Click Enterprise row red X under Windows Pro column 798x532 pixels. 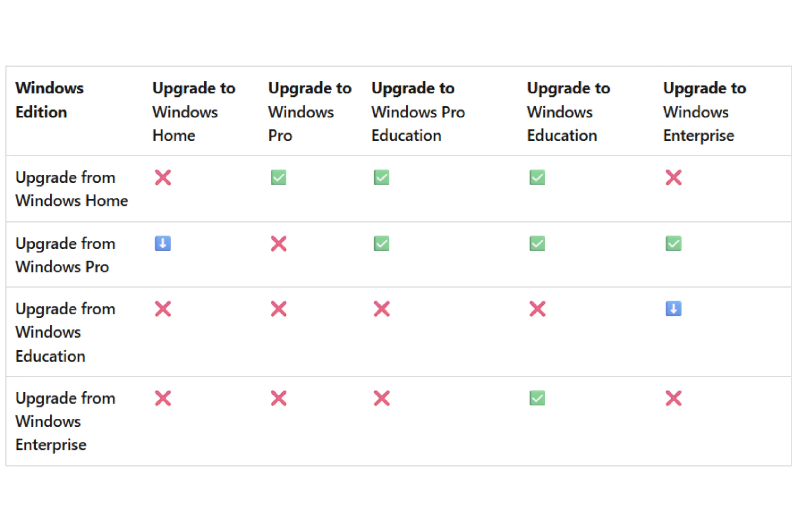click(279, 398)
